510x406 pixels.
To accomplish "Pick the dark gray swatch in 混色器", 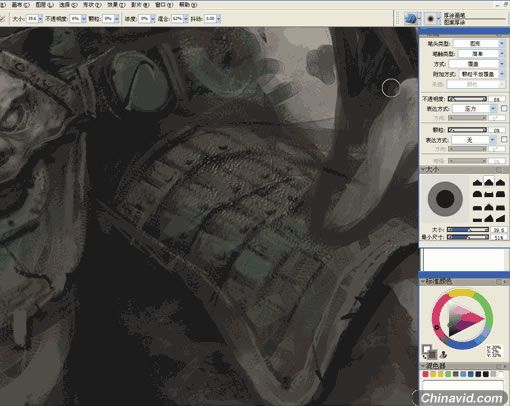I will tap(456, 374).
